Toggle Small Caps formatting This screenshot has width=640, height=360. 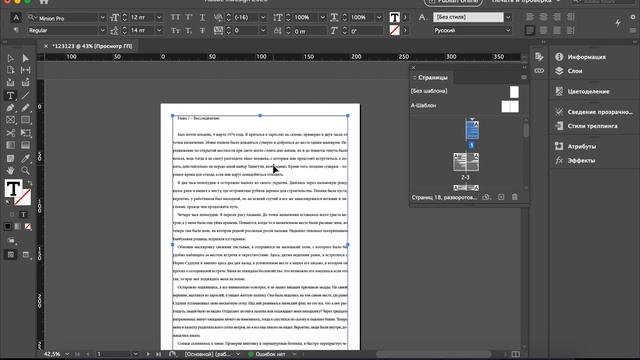175,31
